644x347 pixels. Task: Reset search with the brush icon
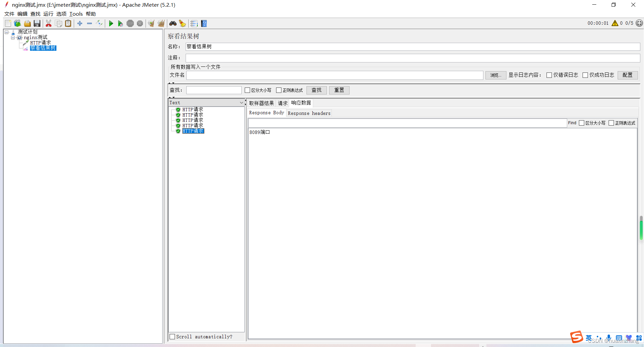pos(182,23)
